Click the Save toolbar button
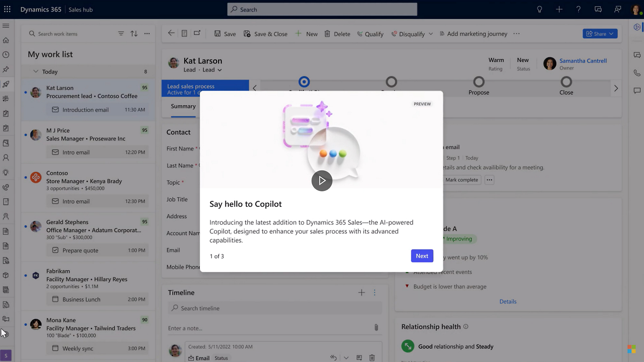644x362 pixels. (225, 34)
